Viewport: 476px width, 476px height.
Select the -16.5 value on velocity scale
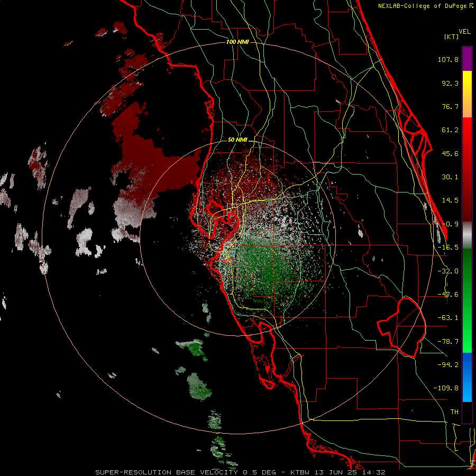pos(448,248)
